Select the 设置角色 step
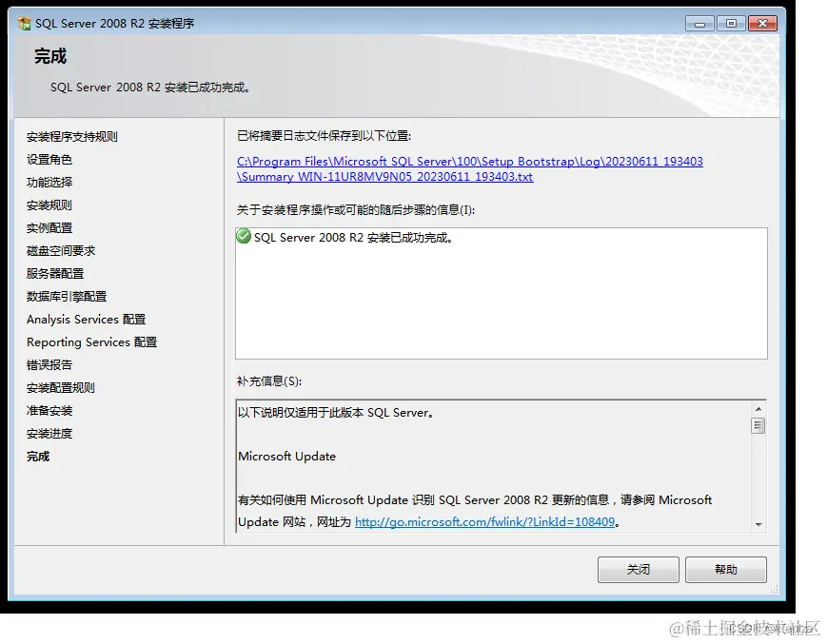The image size is (827, 644). point(49,159)
